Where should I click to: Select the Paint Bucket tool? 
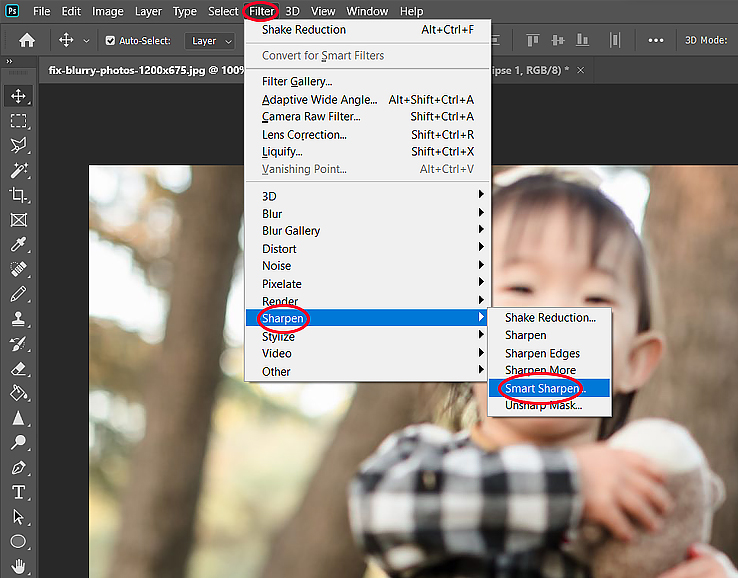(18, 393)
